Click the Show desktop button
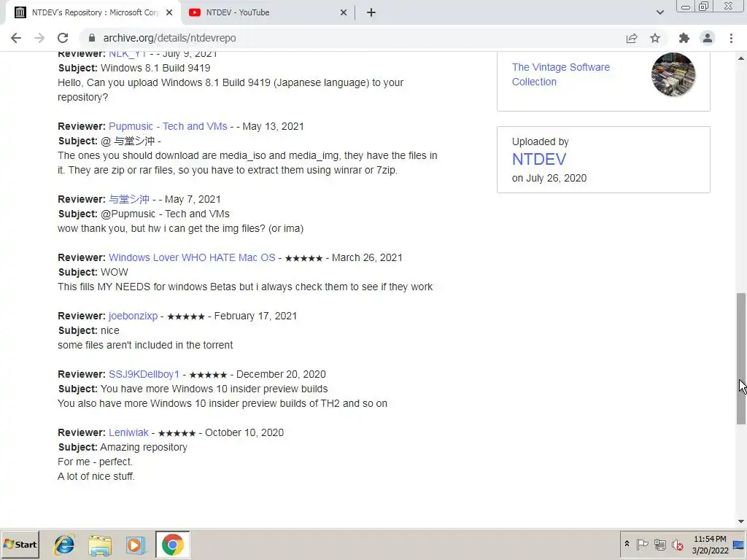 pyautogui.click(x=740, y=545)
